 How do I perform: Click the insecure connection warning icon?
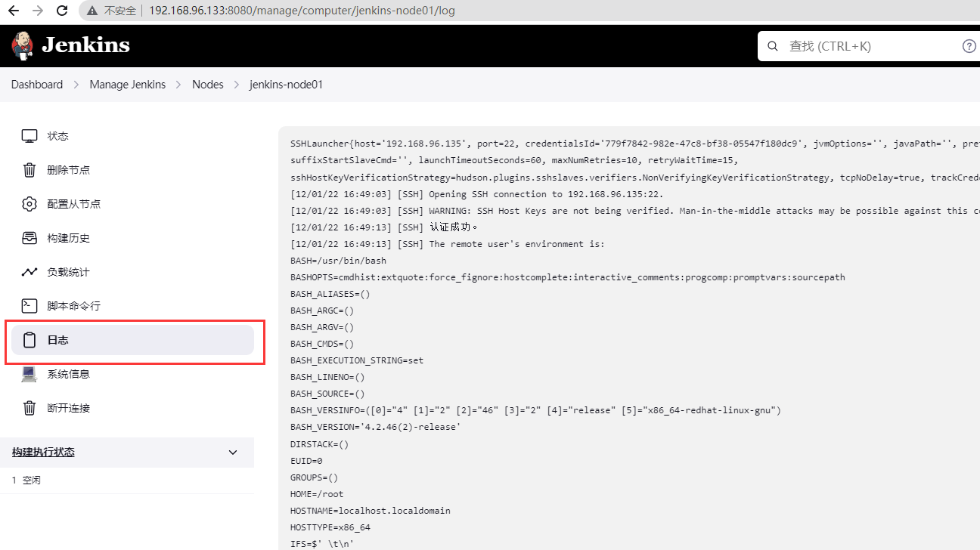91,11
